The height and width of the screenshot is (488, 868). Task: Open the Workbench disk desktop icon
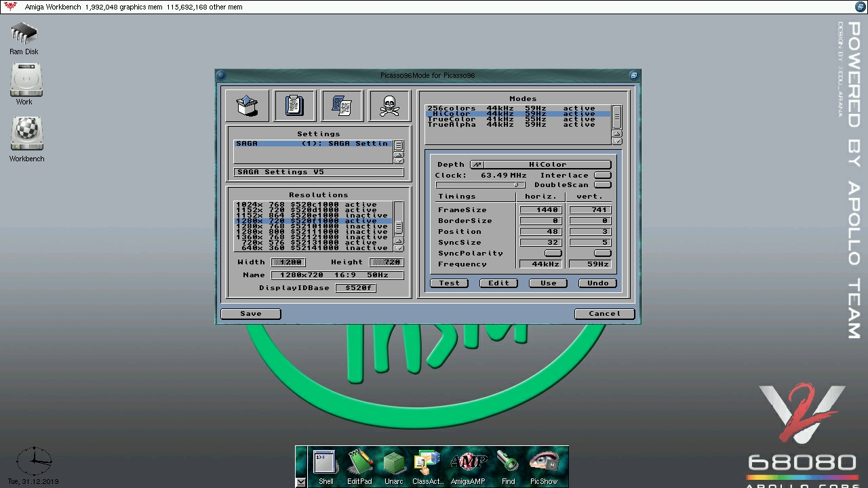coord(26,140)
